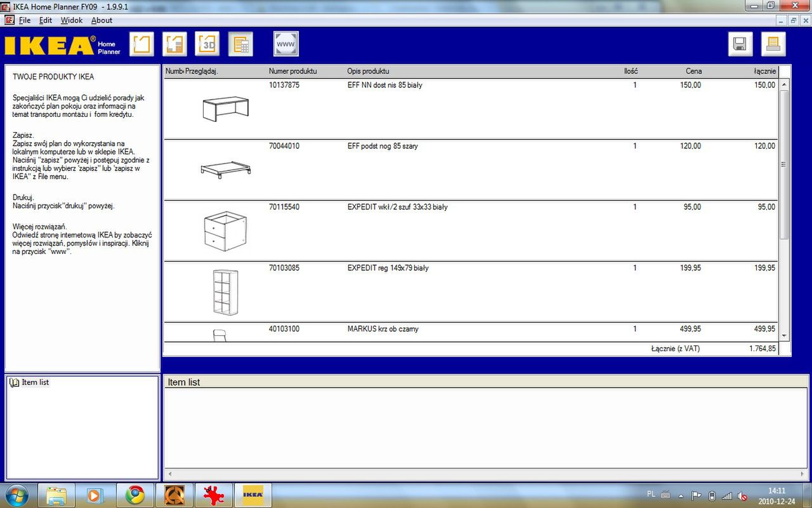Switch to IKEA Home Planner taskbar button
812x508 pixels.
click(252, 495)
